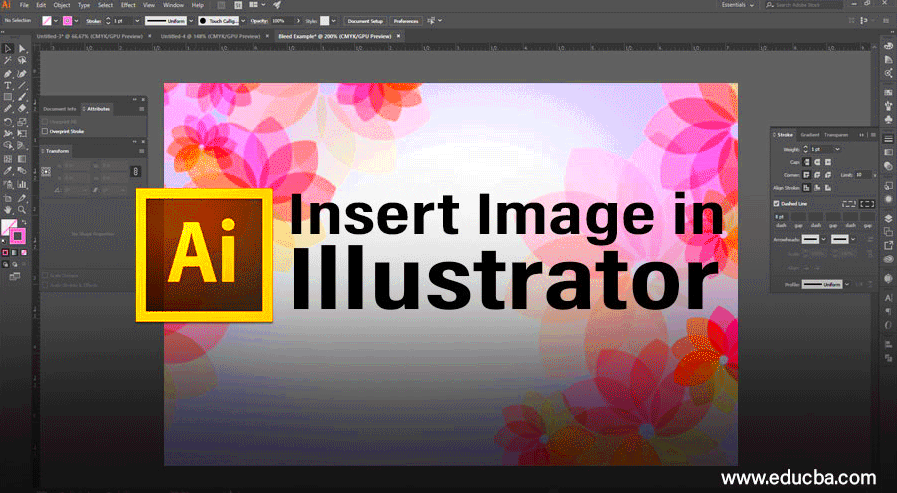Switch to Gradient panel tab
897x493 pixels.
(809, 135)
